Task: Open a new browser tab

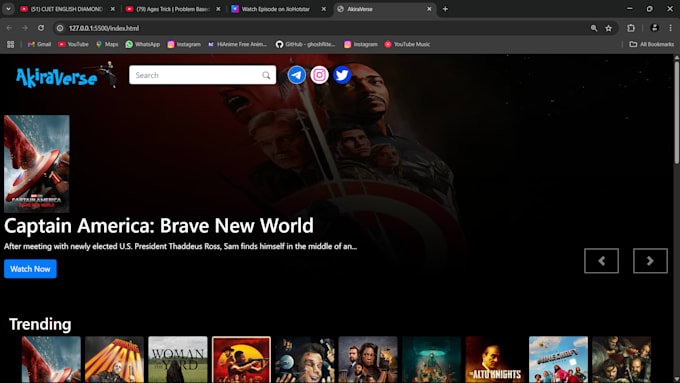Action: [445, 9]
